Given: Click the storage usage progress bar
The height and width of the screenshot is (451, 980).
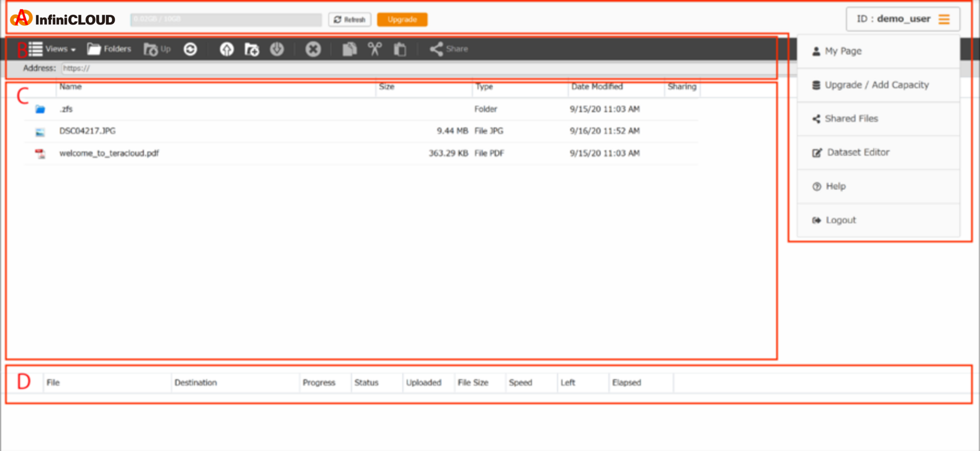Looking at the screenshot, I should click(x=226, y=20).
